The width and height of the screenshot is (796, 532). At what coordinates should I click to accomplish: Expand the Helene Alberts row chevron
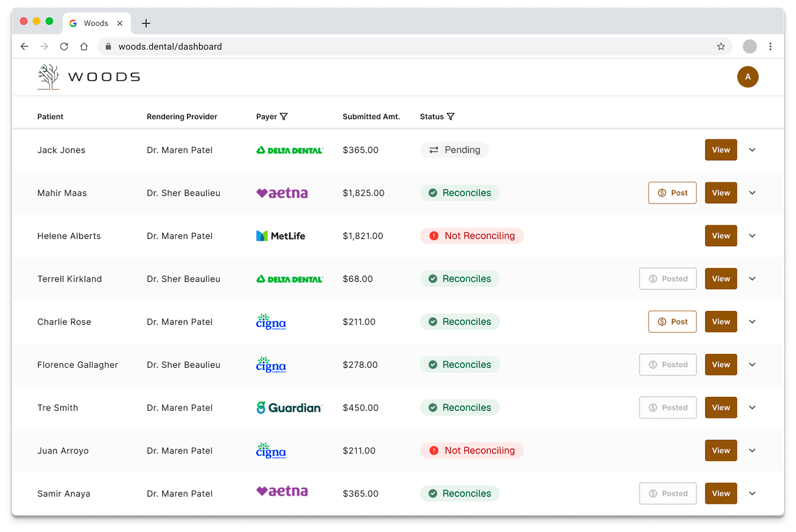click(x=752, y=235)
